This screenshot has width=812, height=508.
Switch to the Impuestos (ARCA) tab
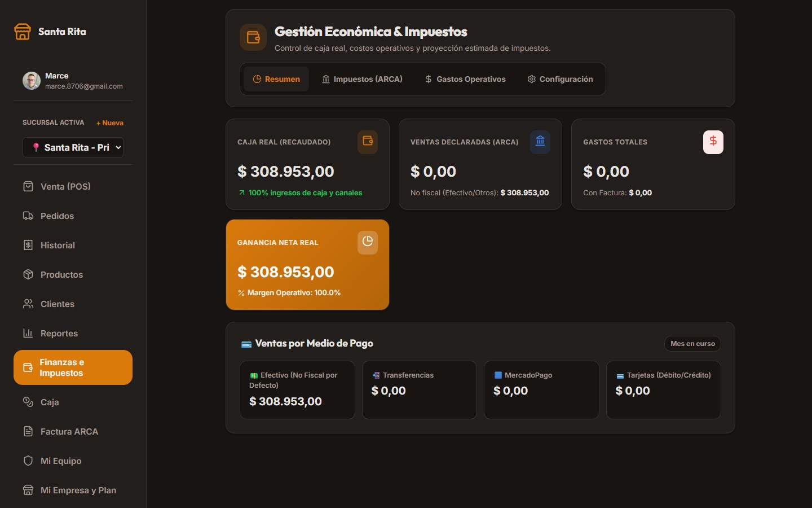click(362, 79)
